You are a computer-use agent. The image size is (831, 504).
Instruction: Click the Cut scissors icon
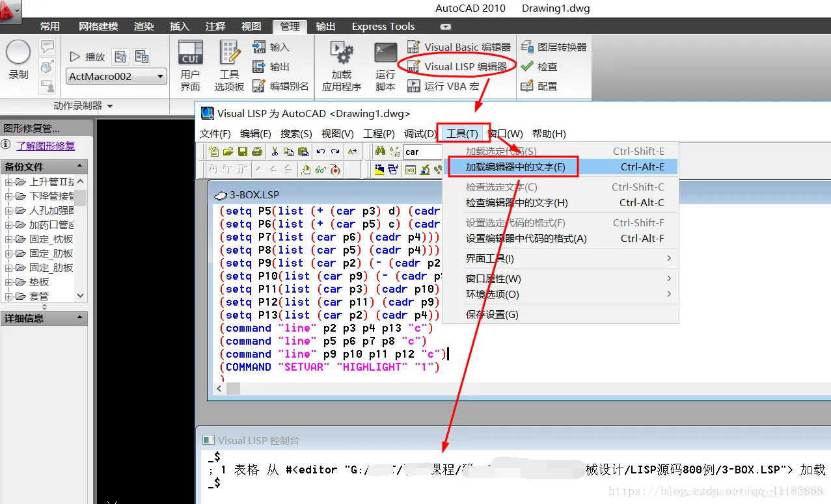(x=275, y=152)
